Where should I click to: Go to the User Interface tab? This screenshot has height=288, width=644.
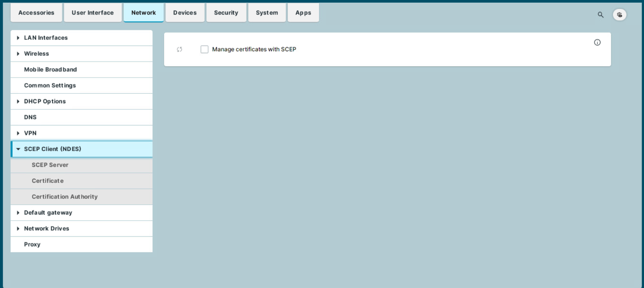tap(92, 13)
